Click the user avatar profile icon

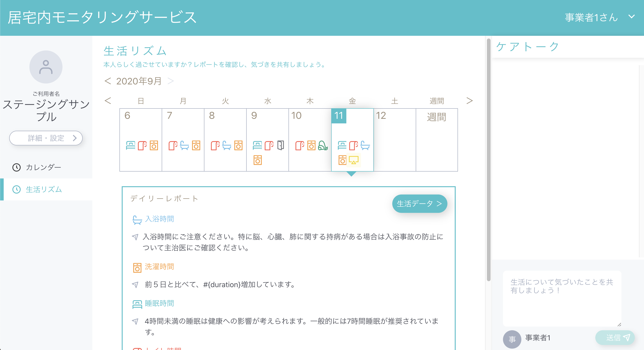tap(46, 67)
